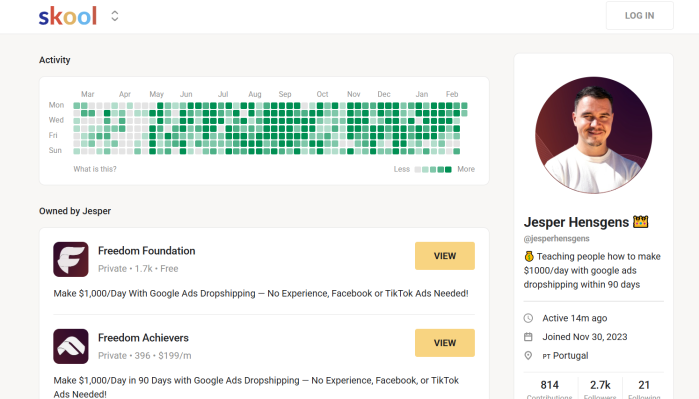The width and height of the screenshot is (699, 399).
Task: Click 'Private • 396 • $199/m' details
Action: 144,355
